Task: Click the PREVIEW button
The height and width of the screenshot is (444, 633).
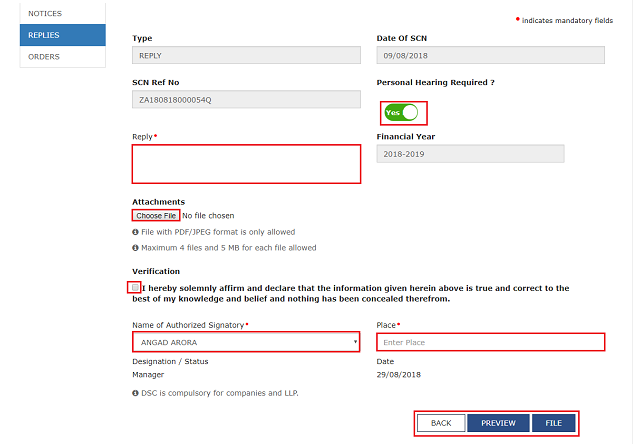Action: coord(498,423)
